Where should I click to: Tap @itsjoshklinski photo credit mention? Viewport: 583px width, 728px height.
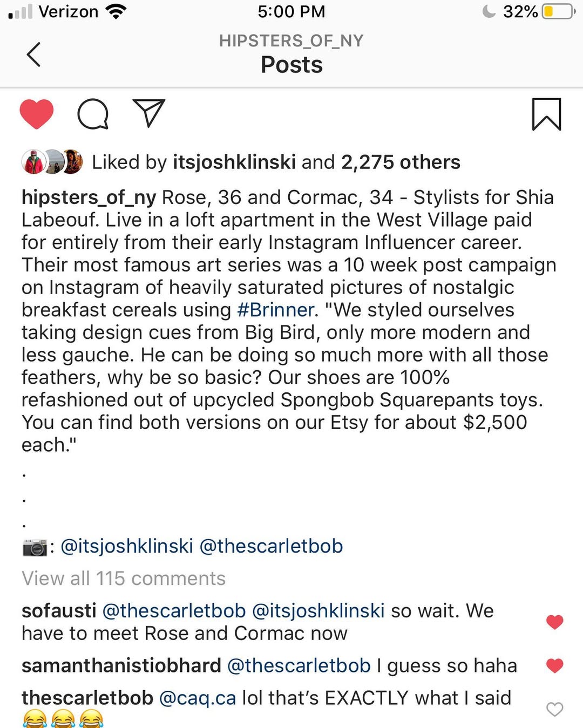coord(127,546)
